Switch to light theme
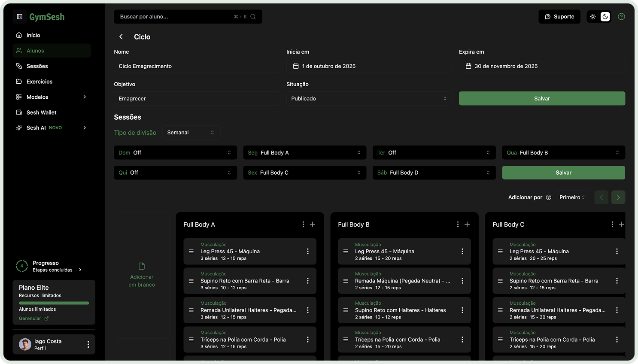638x364 pixels. 593,17
